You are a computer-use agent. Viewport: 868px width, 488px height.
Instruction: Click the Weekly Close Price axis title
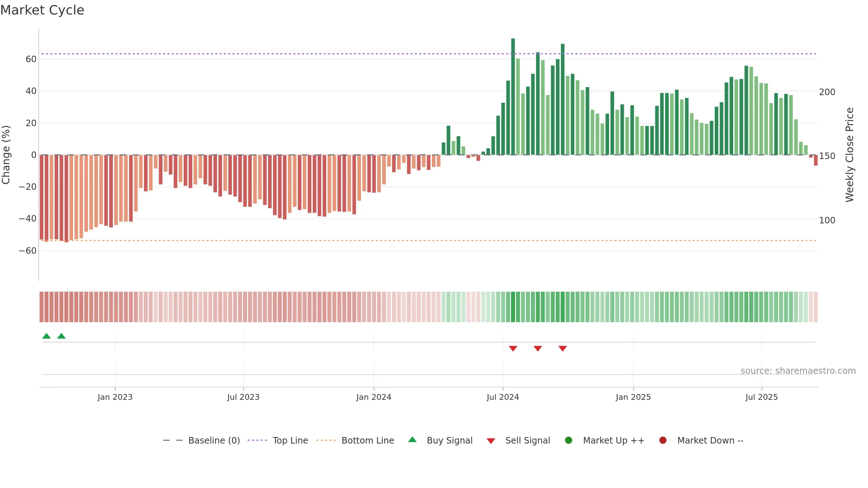pyautogui.click(x=850, y=155)
